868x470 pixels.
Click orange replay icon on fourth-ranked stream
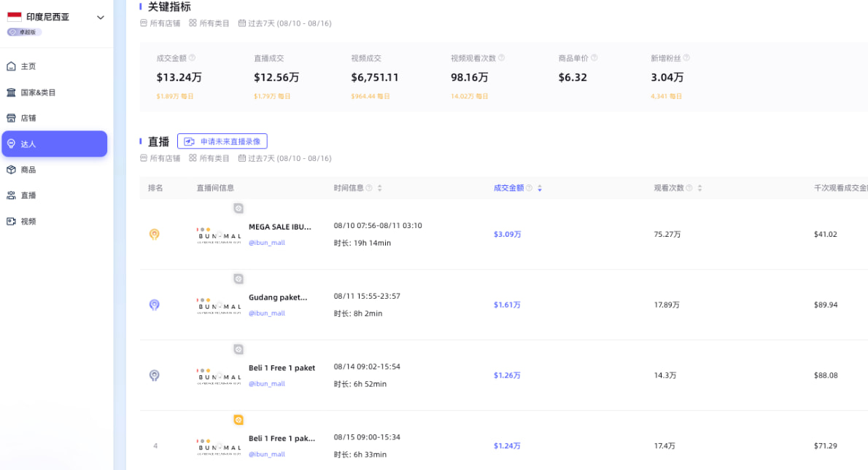tap(239, 420)
